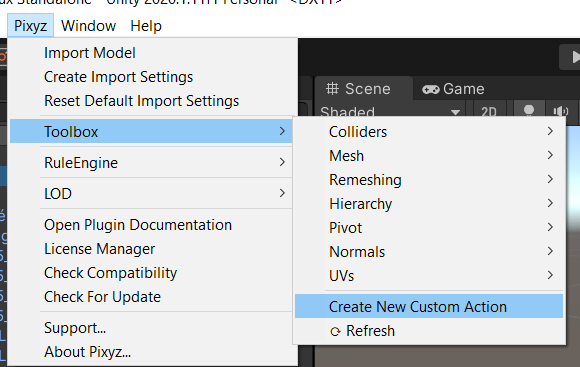This screenshot has height=367, width=580.
Task: Expand the UVs submenu
Action: (x=429, y=276)
